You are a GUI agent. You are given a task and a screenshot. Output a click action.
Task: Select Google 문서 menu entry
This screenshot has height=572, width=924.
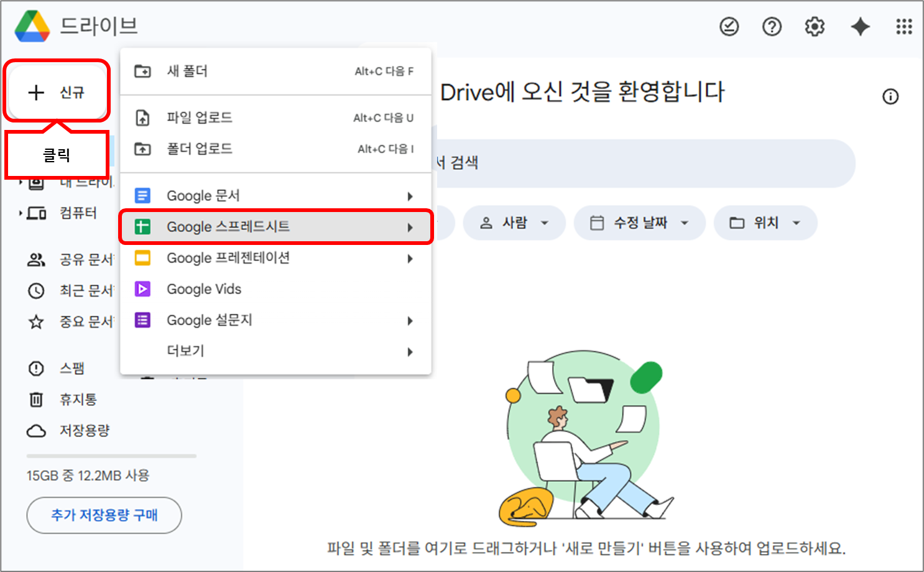[275, 196]
